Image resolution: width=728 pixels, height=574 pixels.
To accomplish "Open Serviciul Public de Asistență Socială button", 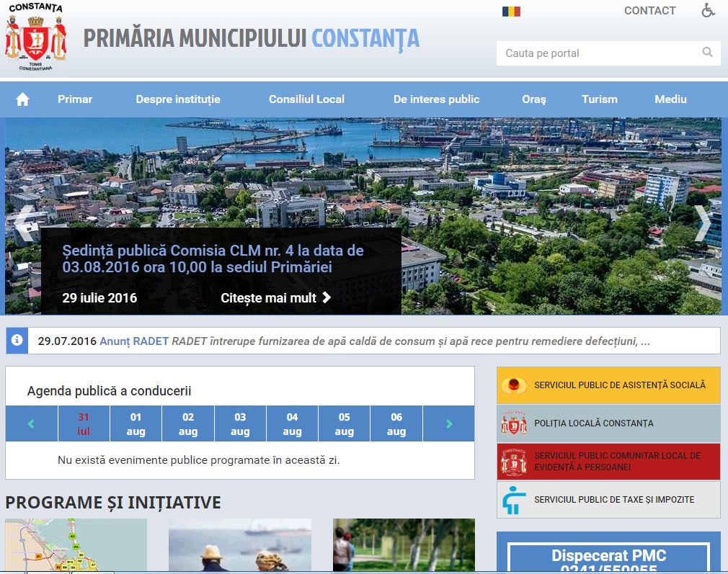I will (x=608, y=385).
